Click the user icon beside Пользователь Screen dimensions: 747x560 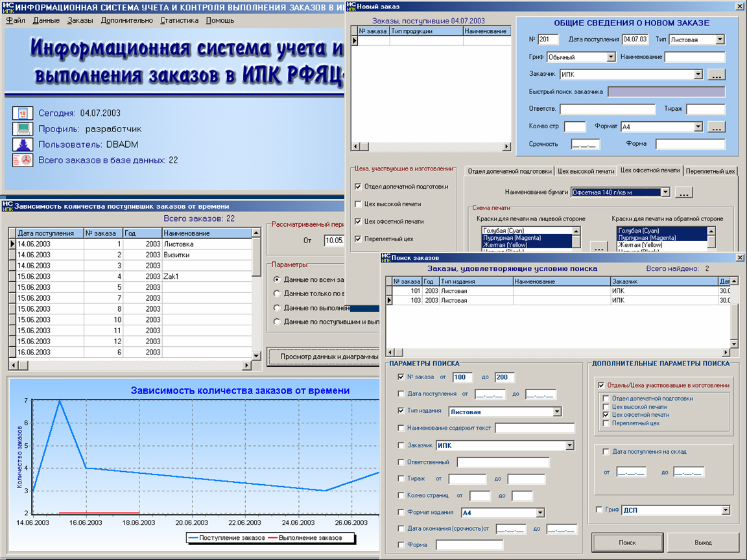[23, 144]
